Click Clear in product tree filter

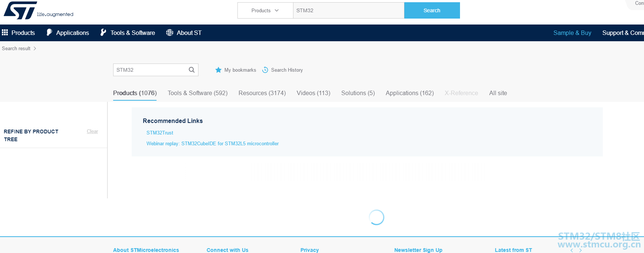(x=92, y=131)
